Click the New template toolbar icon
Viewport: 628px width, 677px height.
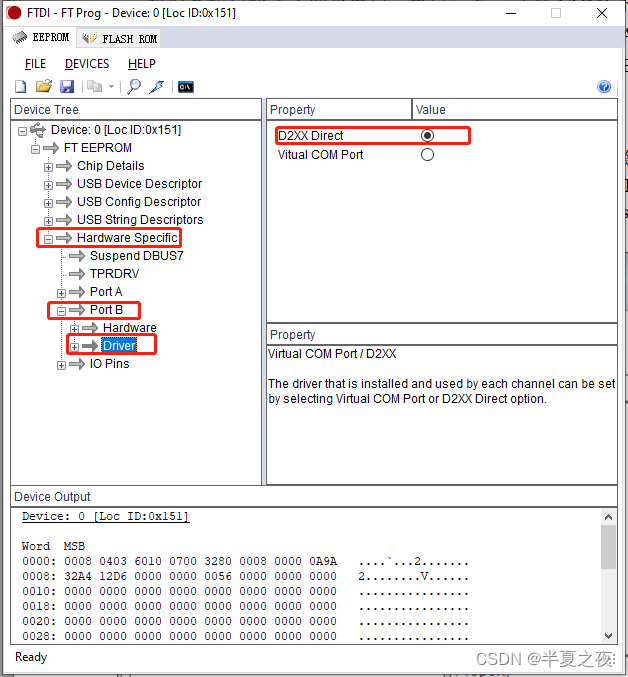21,87
